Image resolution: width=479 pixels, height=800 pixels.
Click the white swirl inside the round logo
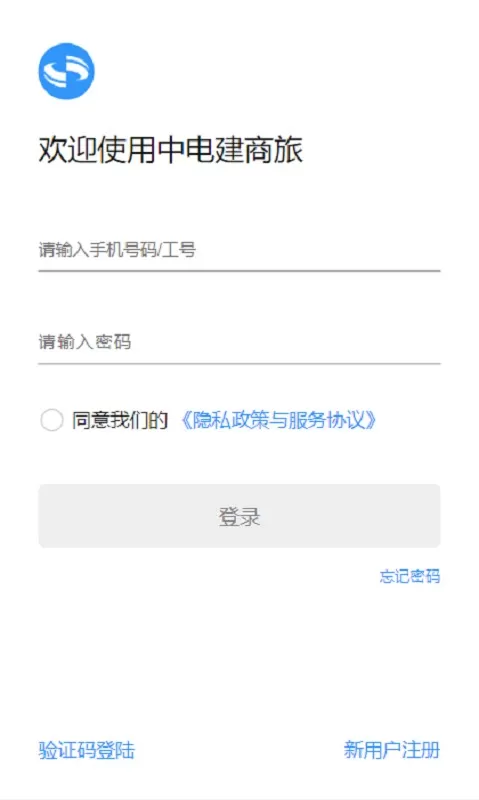[x=66, y=71]
